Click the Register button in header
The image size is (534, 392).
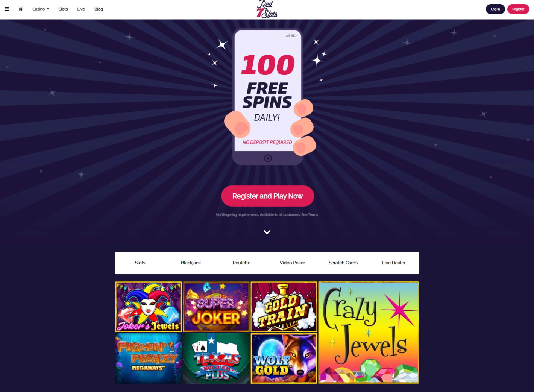pos(518,9)
